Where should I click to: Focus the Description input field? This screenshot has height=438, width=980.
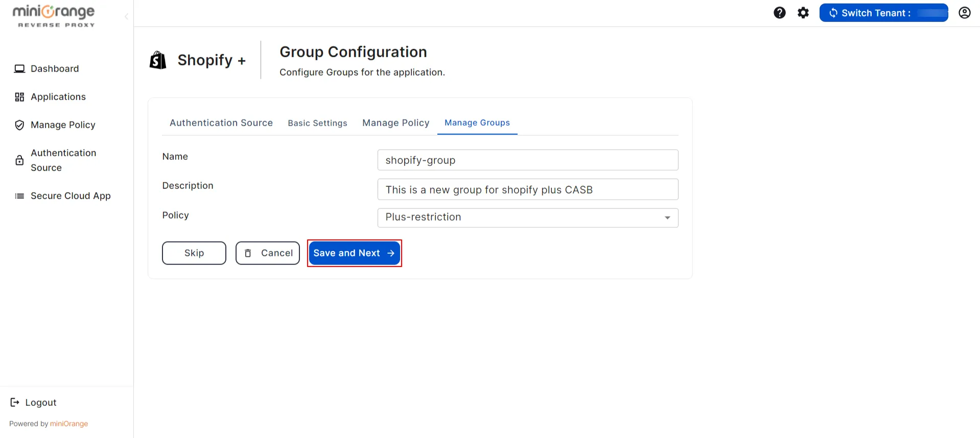click(528, 189)
